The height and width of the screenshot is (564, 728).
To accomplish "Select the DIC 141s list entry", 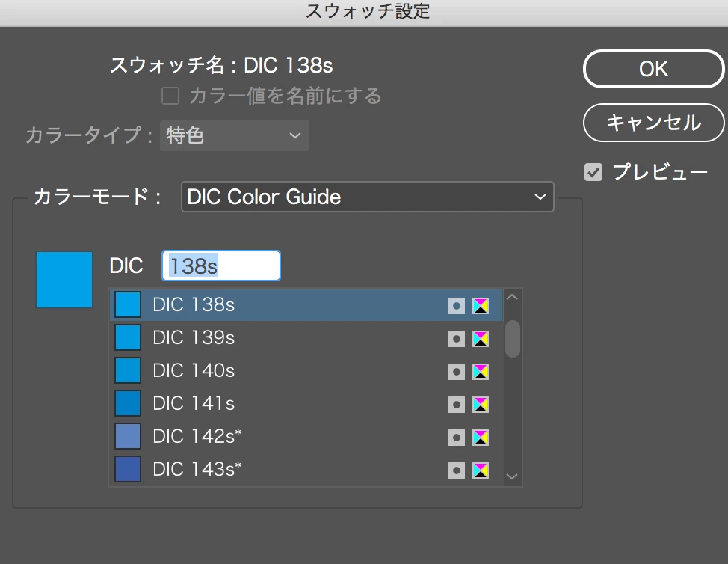I will (x=306, y=404).
